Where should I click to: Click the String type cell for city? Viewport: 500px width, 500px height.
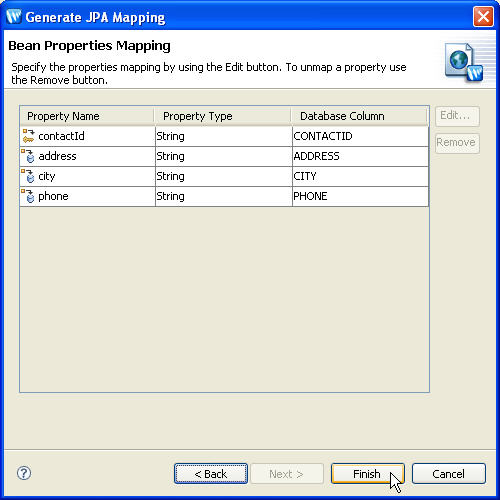[x=224, y=176]
